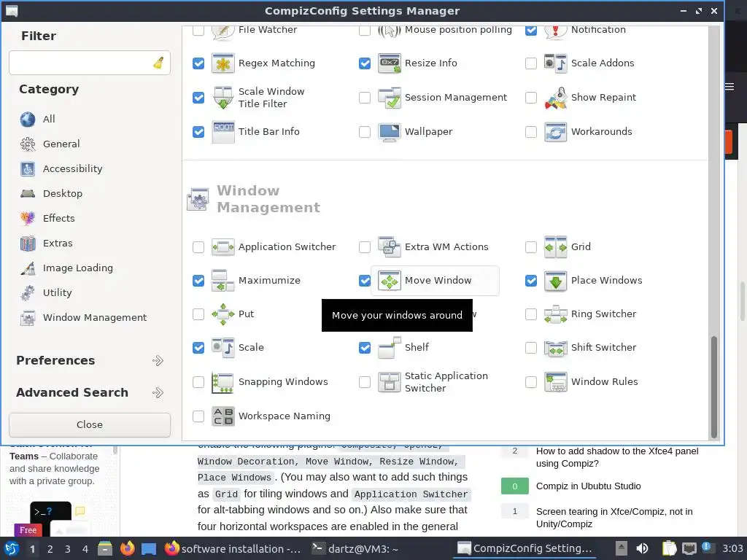The width and height of the screenshot is (747, 560).
Task: Switch to software installation Firefox taskbar entry
Action: pos(233,549)
